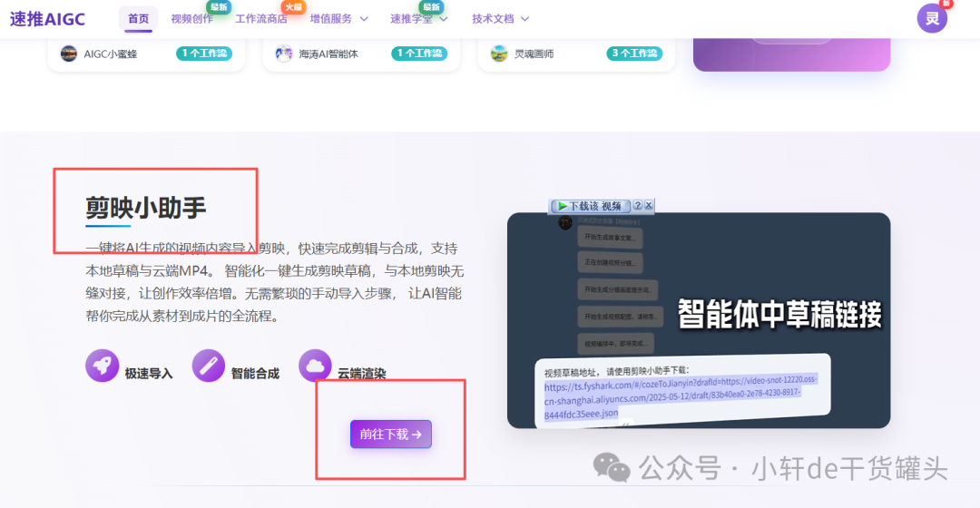Open AIGC小蜜蜂's 1个工作流 badge
980x508 pixels.
[x=204, y=54]
